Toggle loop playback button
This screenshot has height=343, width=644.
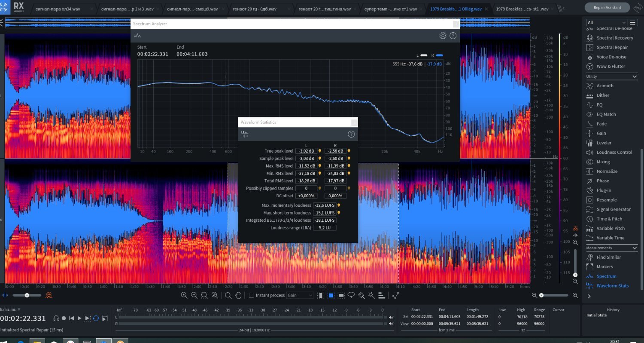click(96, 318)
